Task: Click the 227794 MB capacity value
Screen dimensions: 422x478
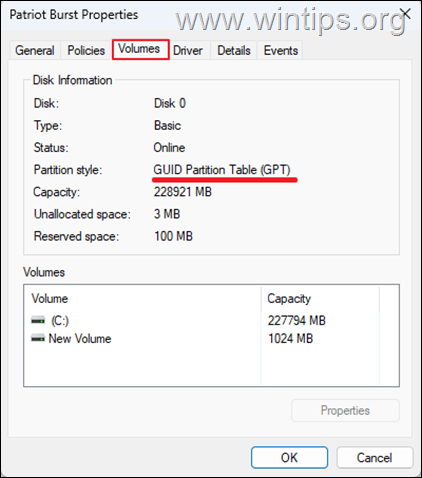Action: coord(297,321)
